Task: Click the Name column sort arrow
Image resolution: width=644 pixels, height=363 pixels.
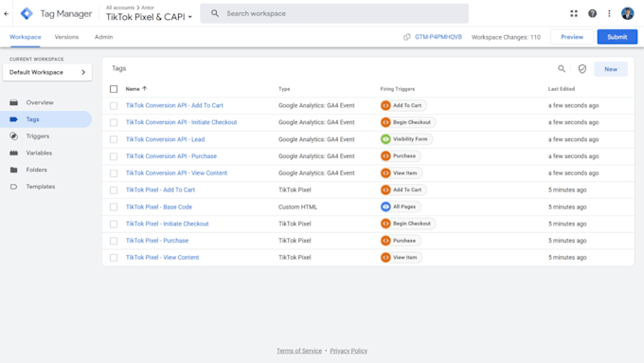Action: click(x=145, y=88)
